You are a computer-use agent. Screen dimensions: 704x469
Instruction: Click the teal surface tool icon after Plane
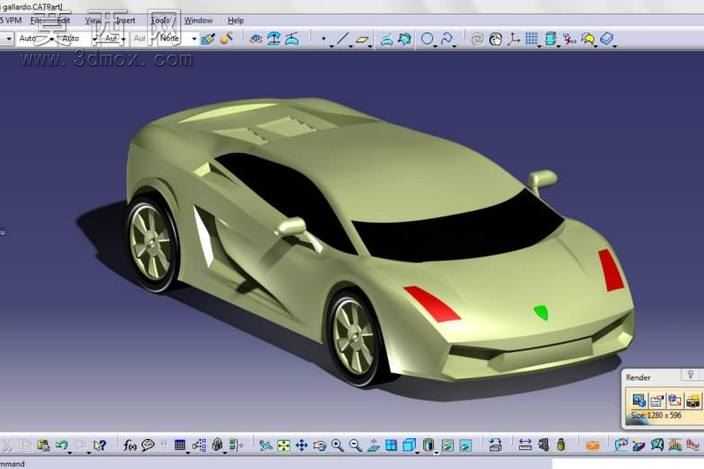pyautogui.click(x=387, y=39)
